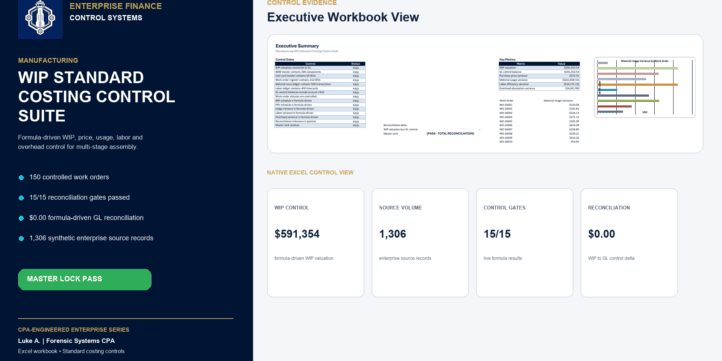Click the MASTER LOCK PASS button
This screenshot has height=361, width=722.
(85, 279)
